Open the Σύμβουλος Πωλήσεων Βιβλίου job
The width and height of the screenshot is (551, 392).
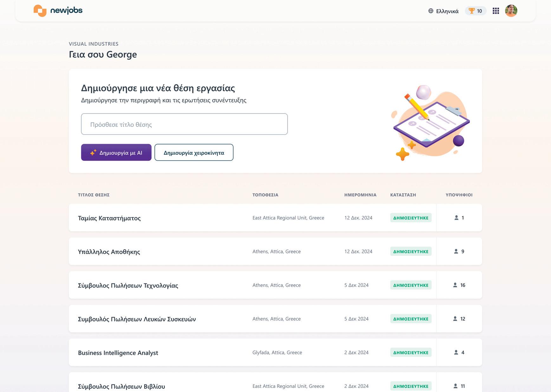tap(121, 386)
